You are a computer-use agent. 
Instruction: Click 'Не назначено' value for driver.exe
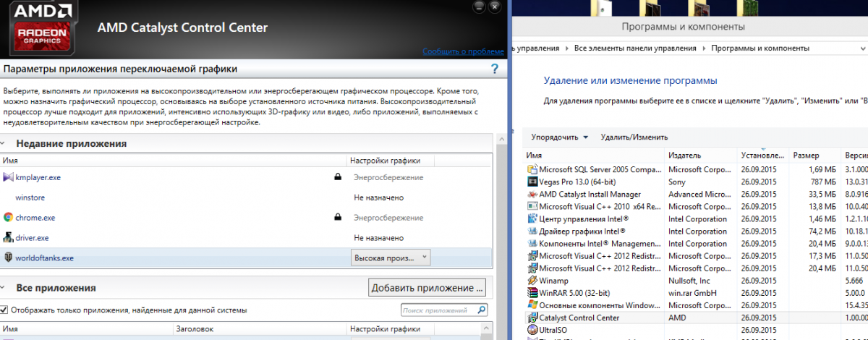click(378, 237)
